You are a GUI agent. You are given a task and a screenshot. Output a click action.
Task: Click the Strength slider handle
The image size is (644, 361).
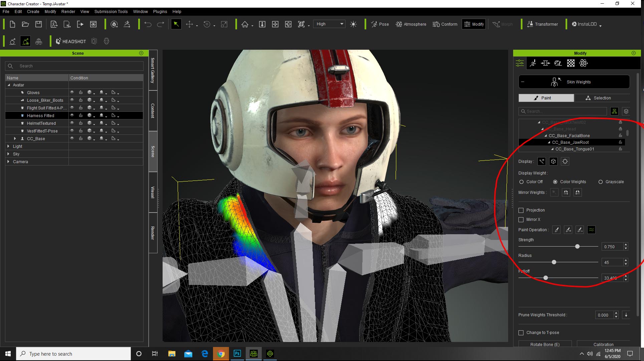click(x=577, y=247)
